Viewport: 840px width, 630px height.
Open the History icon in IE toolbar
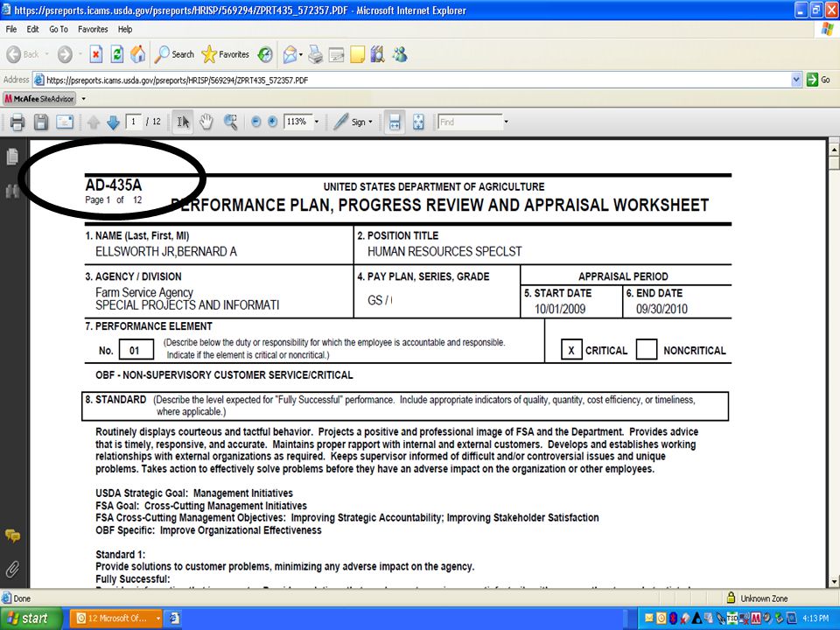point(265,54)
